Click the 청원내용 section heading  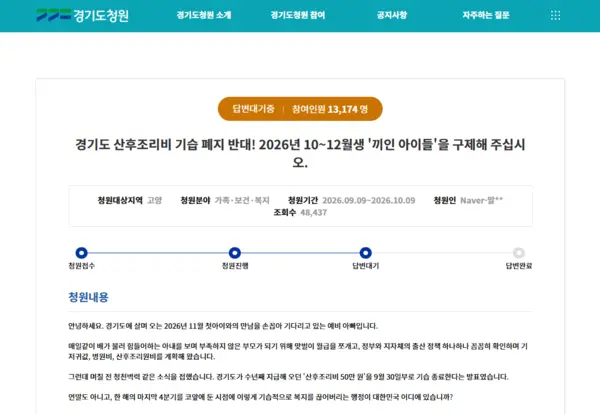pos(88,297)
